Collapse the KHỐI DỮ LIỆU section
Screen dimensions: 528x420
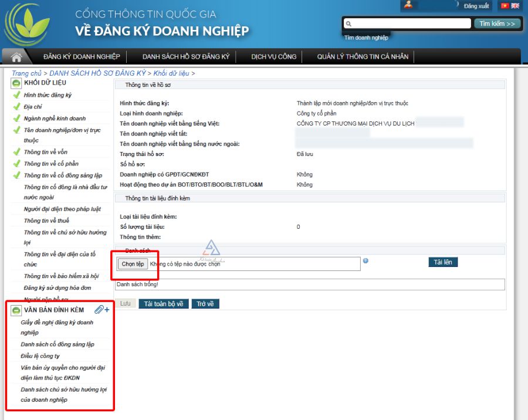(16, 83)
